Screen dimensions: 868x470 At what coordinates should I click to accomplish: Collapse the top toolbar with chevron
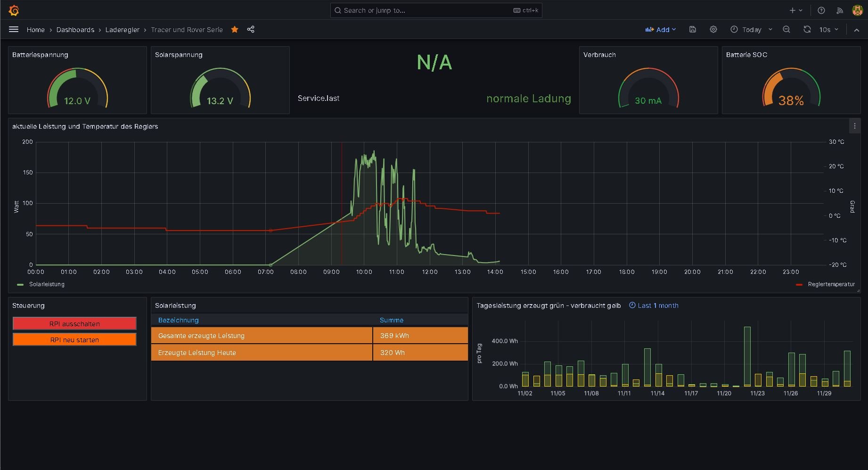(x=857, y=30)
